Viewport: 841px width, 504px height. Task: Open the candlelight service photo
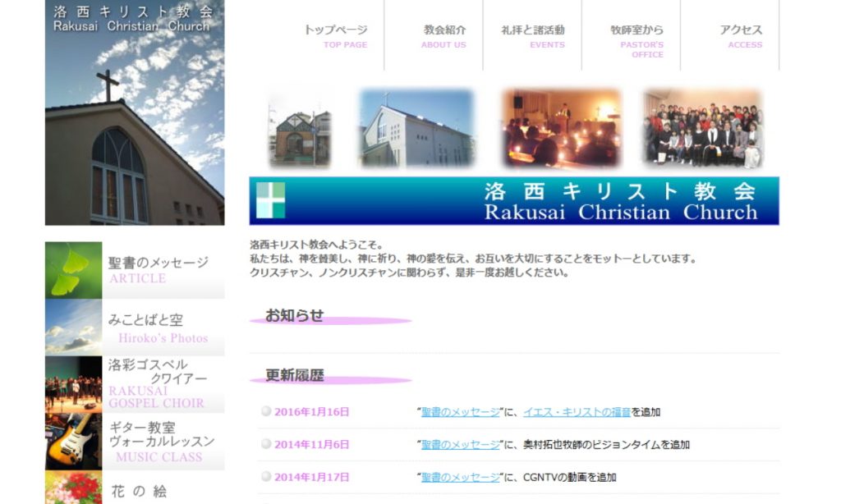[x=562, y=129]
